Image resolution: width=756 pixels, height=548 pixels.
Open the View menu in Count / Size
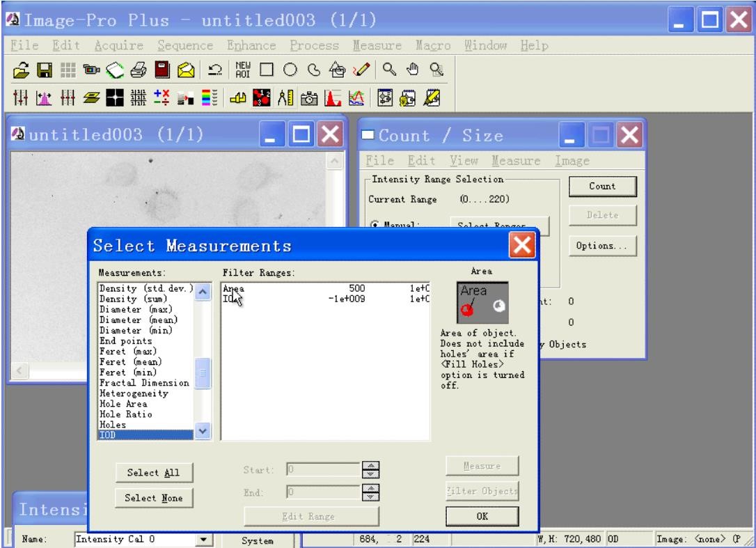tap(464, 161)
